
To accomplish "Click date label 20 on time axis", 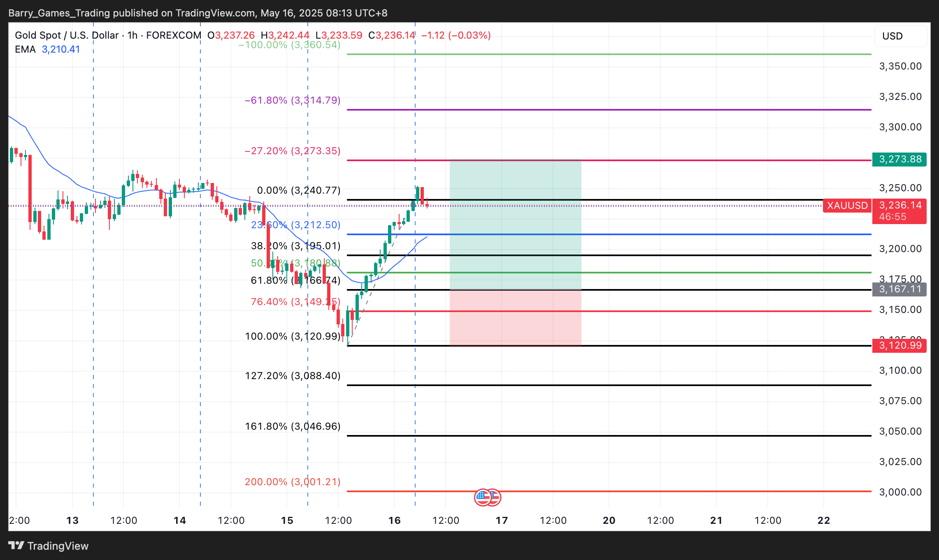I will pos(609,521).
